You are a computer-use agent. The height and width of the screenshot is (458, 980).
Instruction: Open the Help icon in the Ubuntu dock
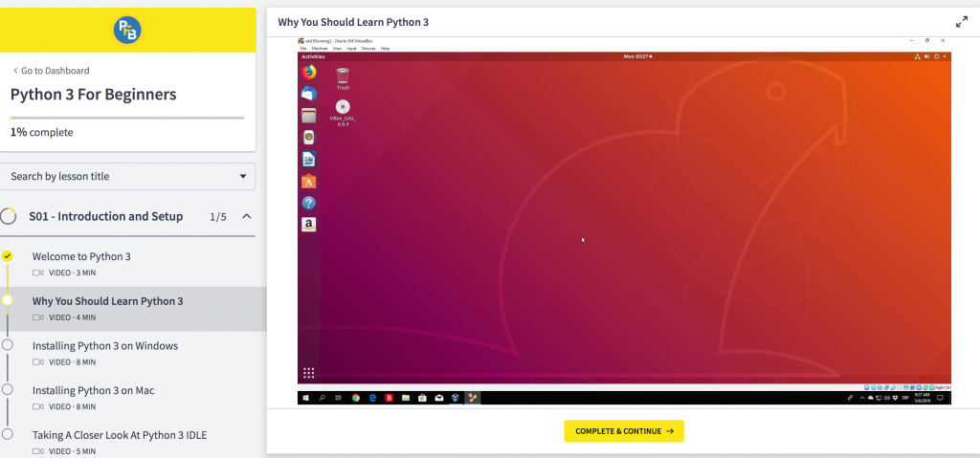[309, 203]
